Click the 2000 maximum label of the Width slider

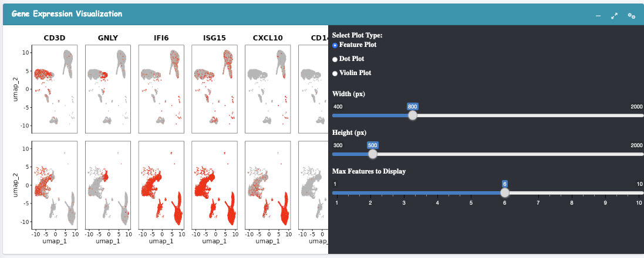tap(636, 107)
